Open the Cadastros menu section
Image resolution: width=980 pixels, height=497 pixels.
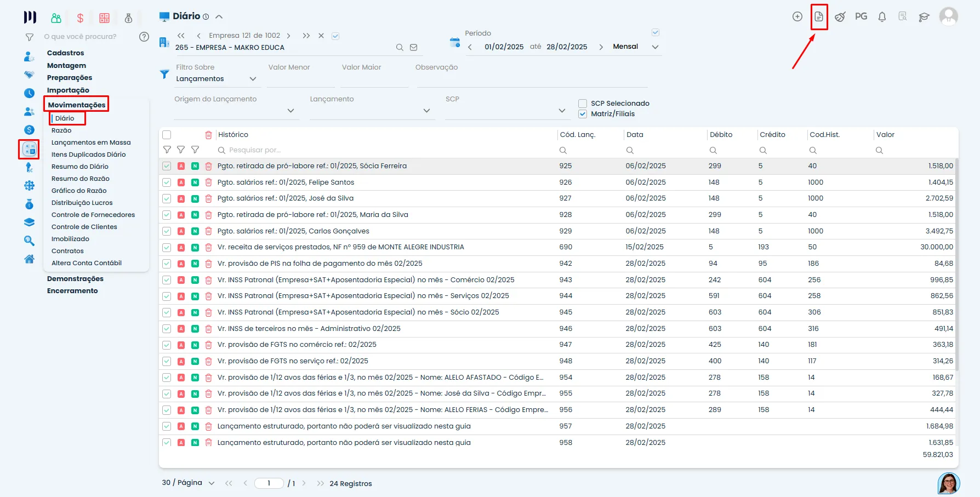(66, 53)
